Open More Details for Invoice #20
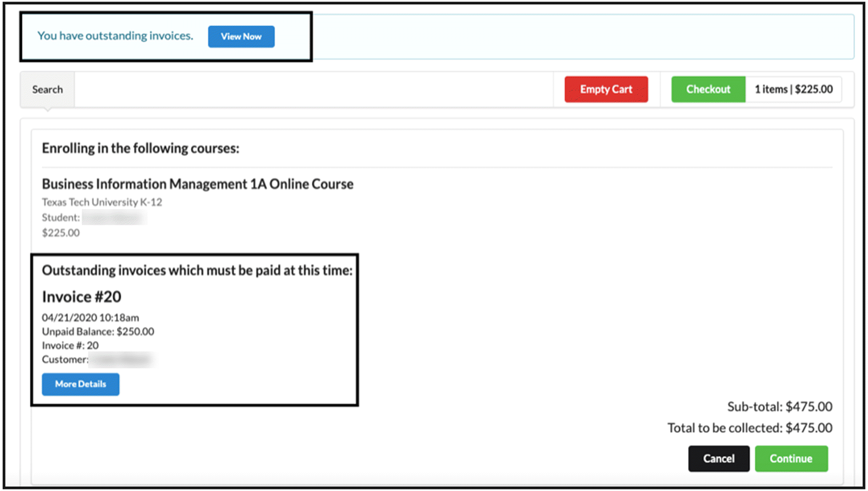This screenshot has width=868, height=491. tap(80, 384)
